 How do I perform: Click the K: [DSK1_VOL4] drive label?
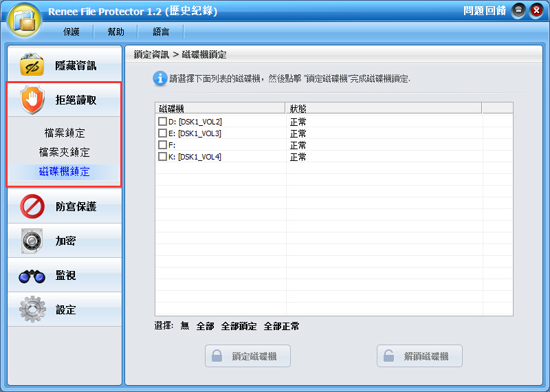195,157
